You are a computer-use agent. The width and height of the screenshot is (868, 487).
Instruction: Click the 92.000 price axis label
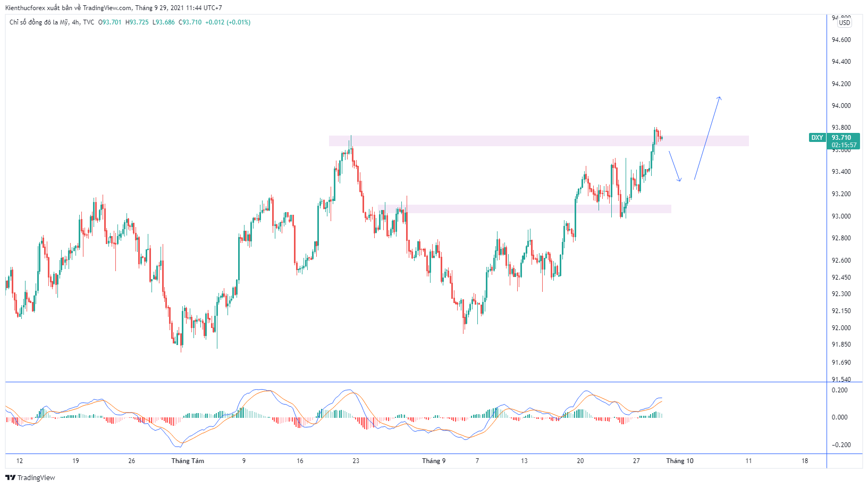tap(841, 328)
